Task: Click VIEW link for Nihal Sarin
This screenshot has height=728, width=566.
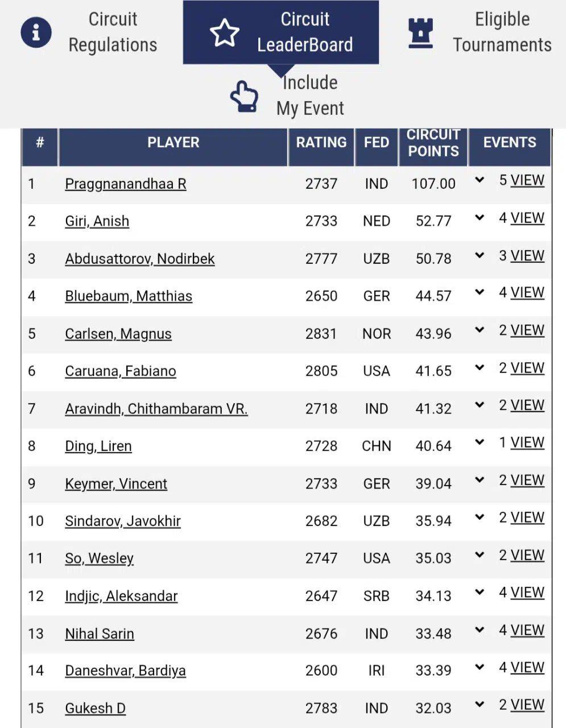Action: click(x=527, y=630)
